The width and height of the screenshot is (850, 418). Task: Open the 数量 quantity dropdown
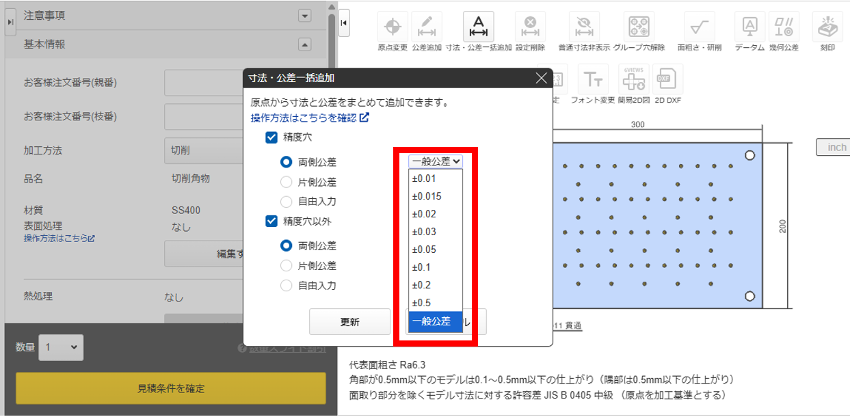point(61,346)
